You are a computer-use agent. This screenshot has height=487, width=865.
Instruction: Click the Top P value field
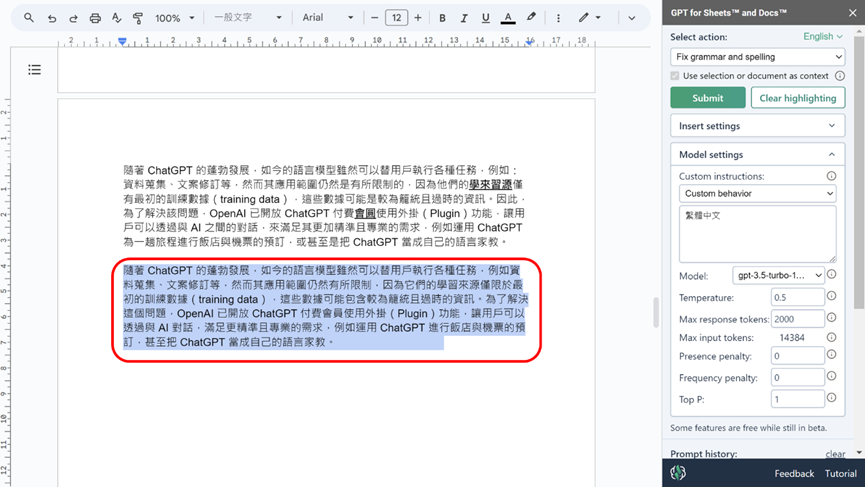[797, 399]
